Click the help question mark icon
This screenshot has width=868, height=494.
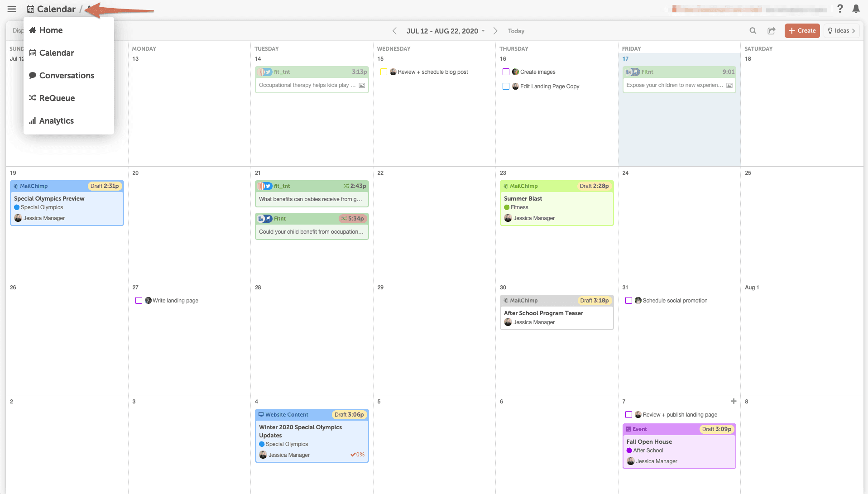[x=840, y=9]
